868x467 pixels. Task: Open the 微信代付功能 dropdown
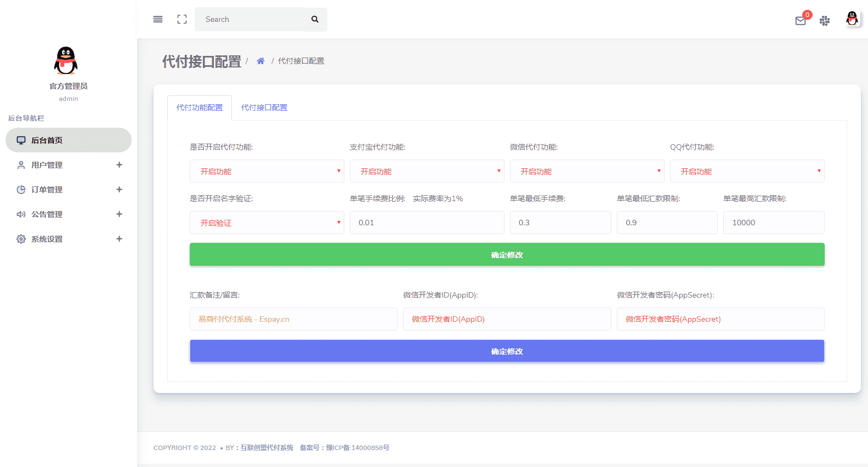click(x=587, y=171)
